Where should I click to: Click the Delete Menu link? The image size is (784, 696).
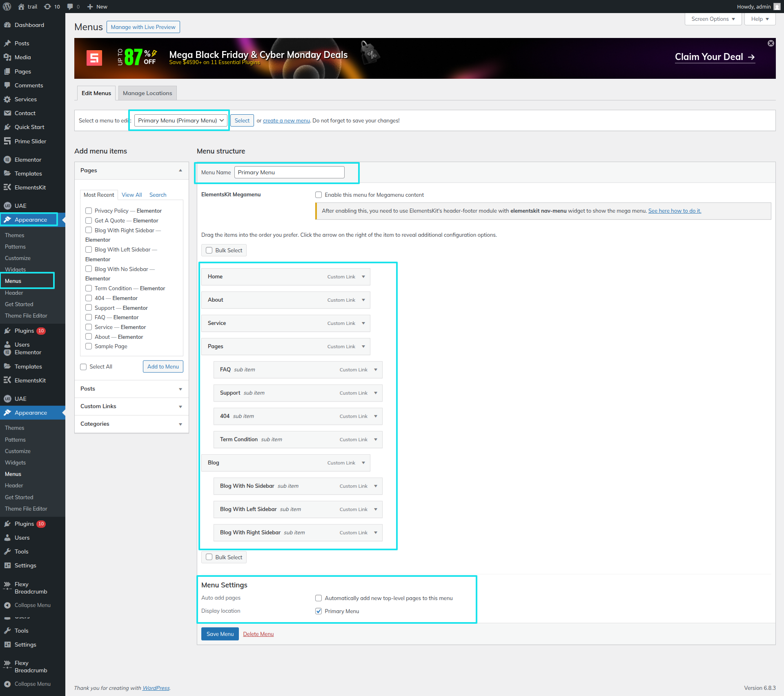258,634
